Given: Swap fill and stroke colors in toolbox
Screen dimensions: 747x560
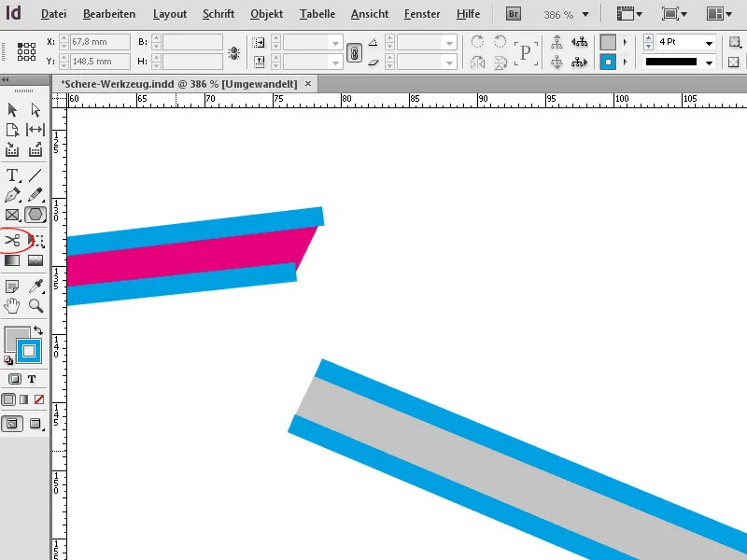Looking at the screenshot, I should [x=38, y=330].
